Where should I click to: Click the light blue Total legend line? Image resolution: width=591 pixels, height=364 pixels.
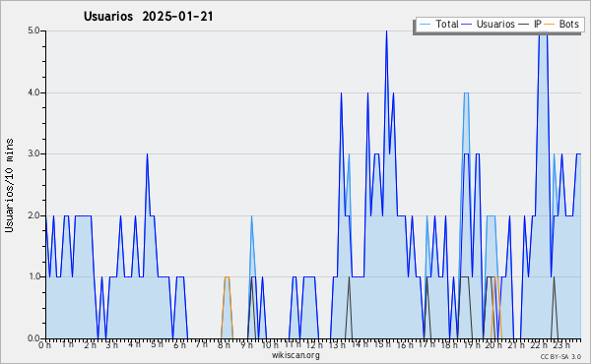pos(425,24)
